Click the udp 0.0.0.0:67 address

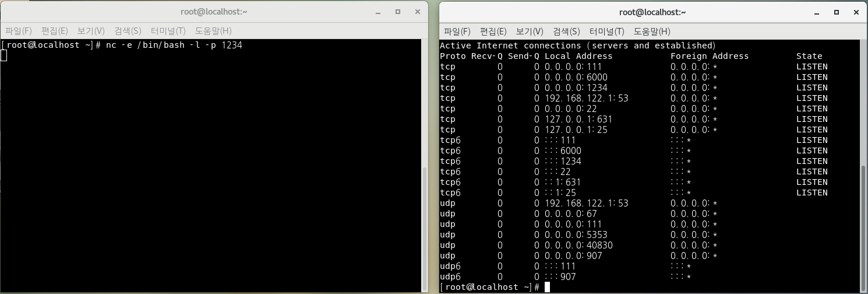pyautogui.click(x=571, y=213)
